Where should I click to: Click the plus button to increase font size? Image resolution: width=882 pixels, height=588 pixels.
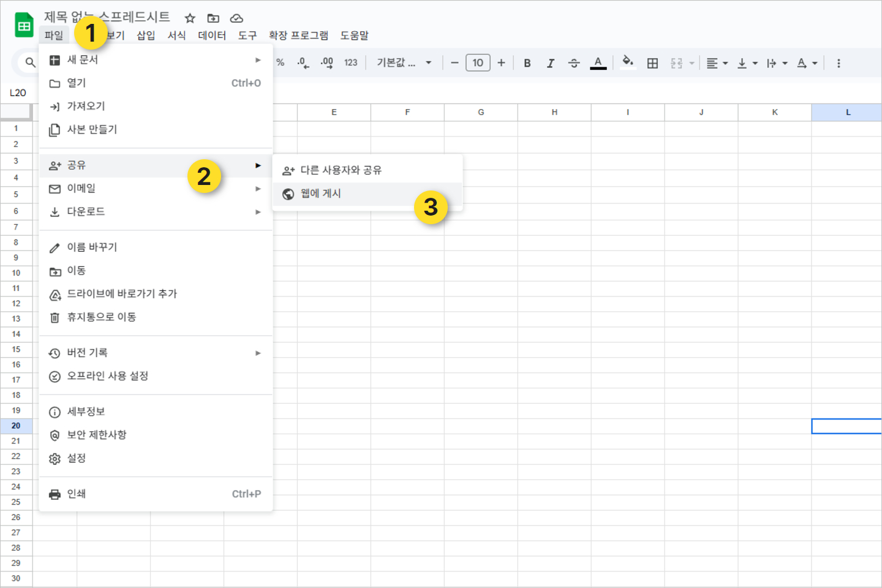[501, 62]
